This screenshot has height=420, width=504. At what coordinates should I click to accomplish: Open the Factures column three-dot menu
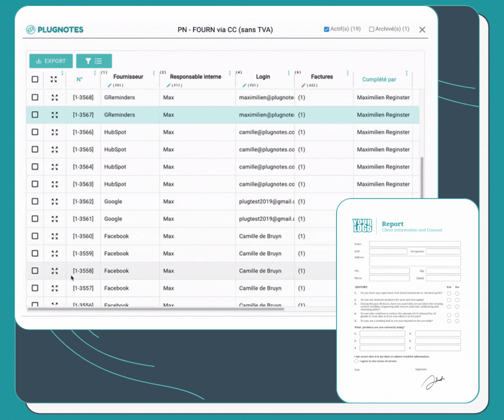347,73
